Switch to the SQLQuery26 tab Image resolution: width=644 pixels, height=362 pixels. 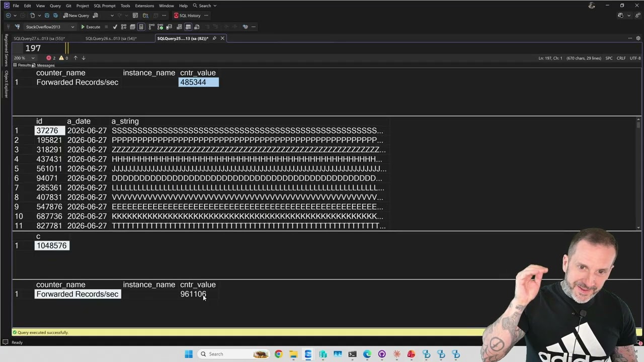click(111, 38)
